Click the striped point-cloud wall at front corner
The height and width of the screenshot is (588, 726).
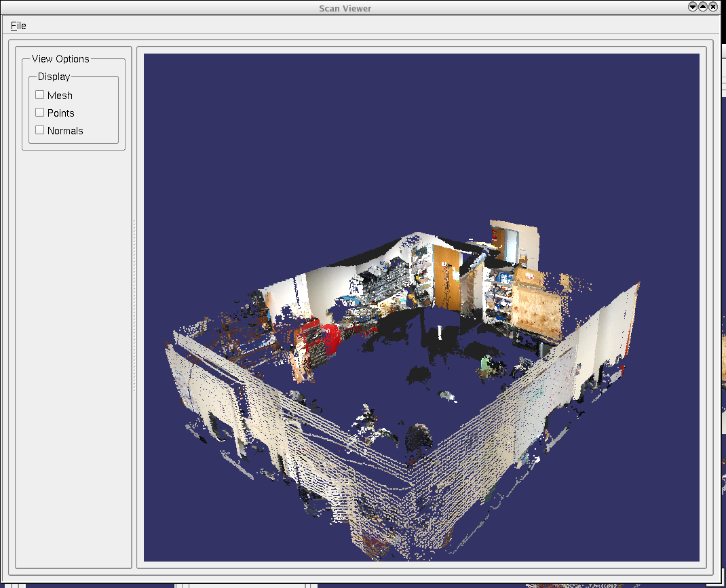click(x=407, y=488)
